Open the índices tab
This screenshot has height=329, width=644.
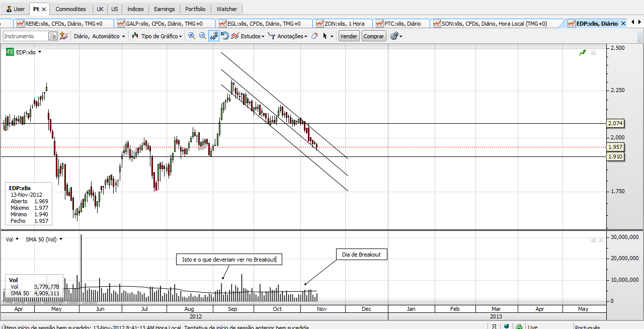pos(135,9)
